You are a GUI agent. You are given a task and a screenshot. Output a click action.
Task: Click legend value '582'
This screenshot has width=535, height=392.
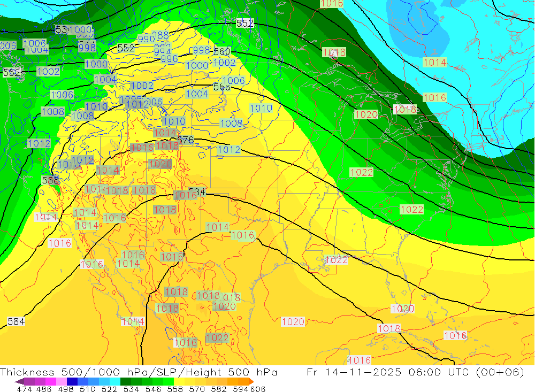pyautogui.click(x=219, y=389)
